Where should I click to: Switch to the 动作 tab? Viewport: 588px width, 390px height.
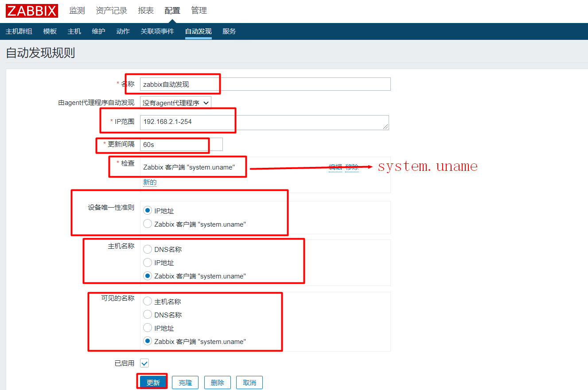point(123,31)
